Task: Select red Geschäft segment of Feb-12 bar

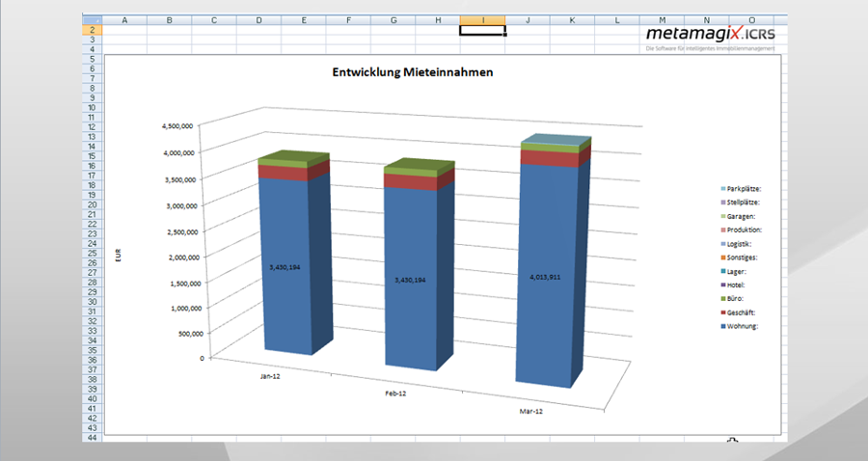Action: pos(413,182)
